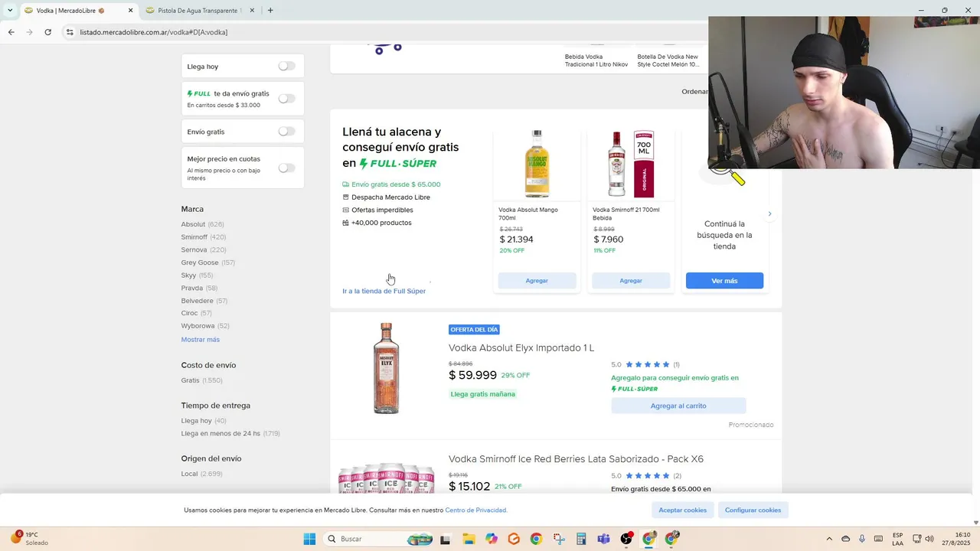
Task: Open Botella De Vodka New Style Coctel Melón
Action: click(668, 60)
